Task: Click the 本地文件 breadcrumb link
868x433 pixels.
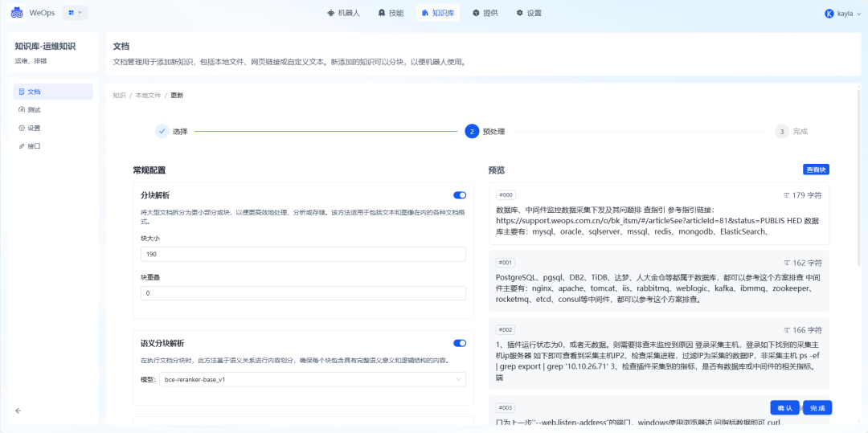Action: (149, 96)
